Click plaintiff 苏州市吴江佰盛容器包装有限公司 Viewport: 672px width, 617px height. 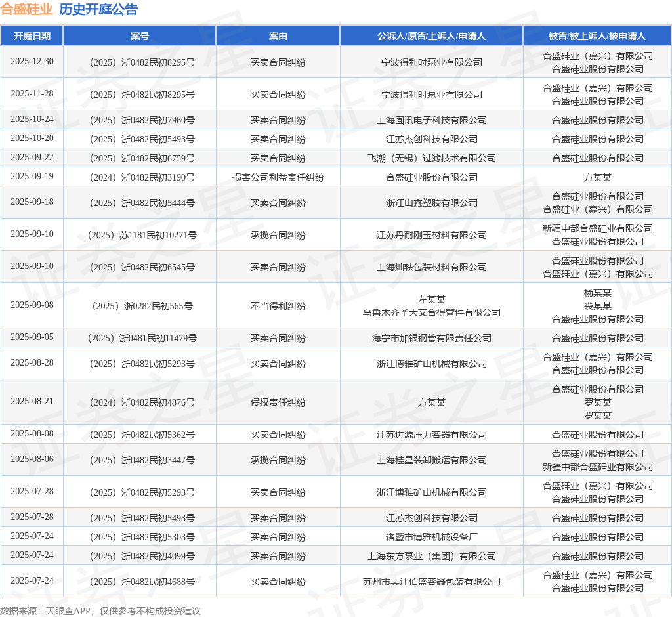point(432,582)
